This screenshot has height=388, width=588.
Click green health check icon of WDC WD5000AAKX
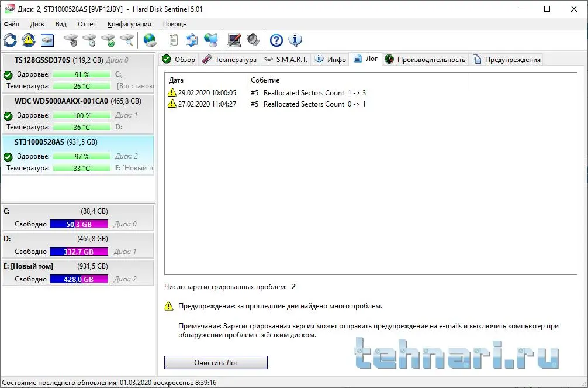coord(8,116)
